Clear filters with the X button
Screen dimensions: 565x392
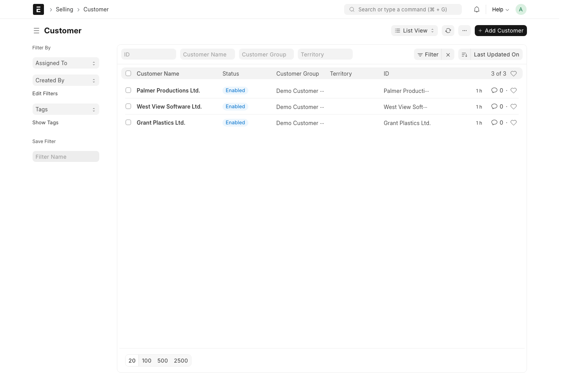pyautogui.click(x=448, y=54)
